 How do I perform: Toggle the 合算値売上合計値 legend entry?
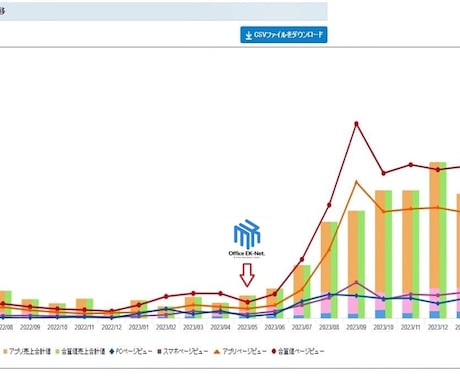point(80,351)
